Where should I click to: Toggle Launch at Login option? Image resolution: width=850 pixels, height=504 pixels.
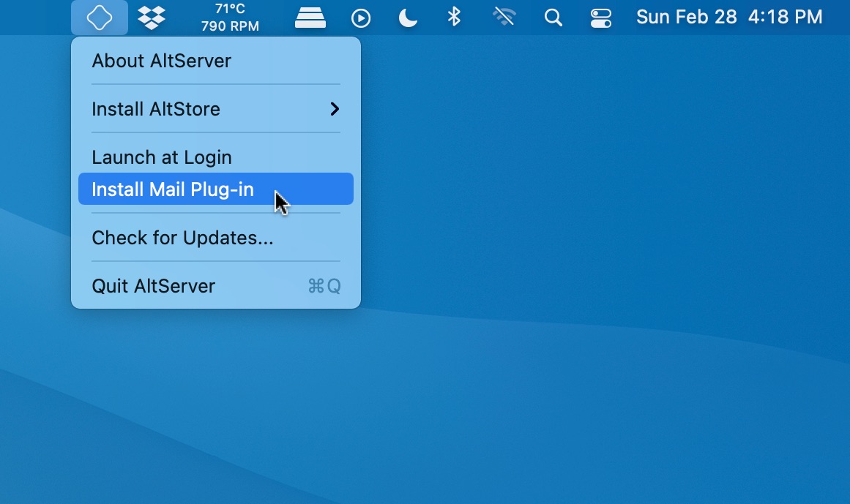click(x=216, y=157)
